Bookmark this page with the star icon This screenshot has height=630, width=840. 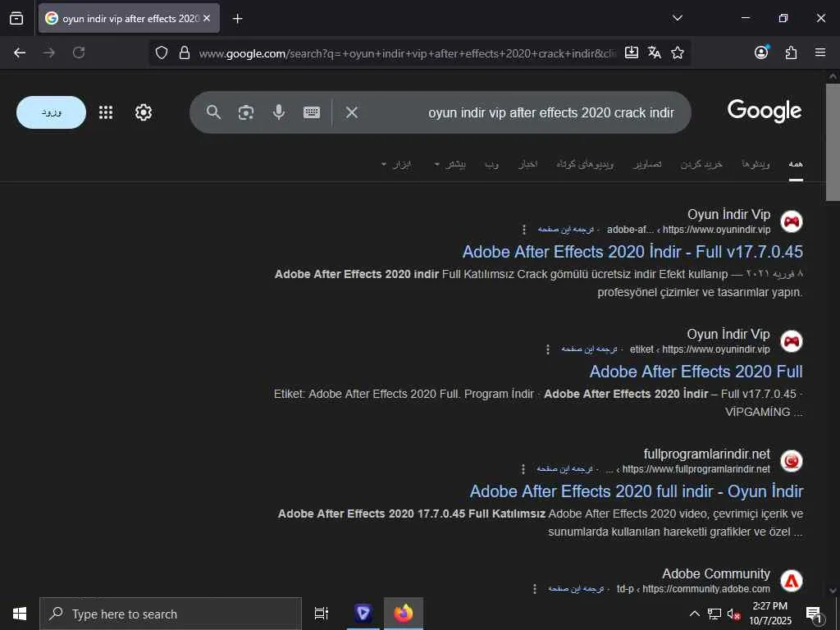pyautogui.click(x=677, y=52)
